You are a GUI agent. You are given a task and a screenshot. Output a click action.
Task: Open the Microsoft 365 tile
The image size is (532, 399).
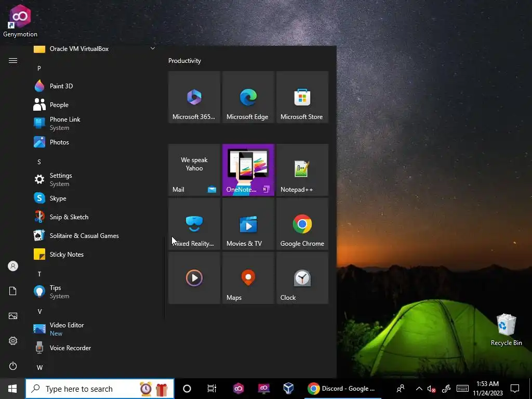click(194, 97)
